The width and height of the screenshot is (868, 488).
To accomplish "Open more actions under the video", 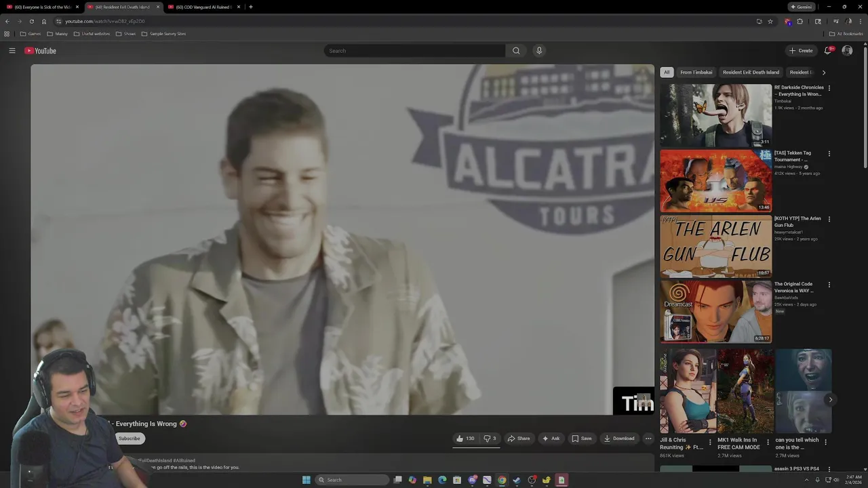I will pyautogui.click(x=648, y=439).
